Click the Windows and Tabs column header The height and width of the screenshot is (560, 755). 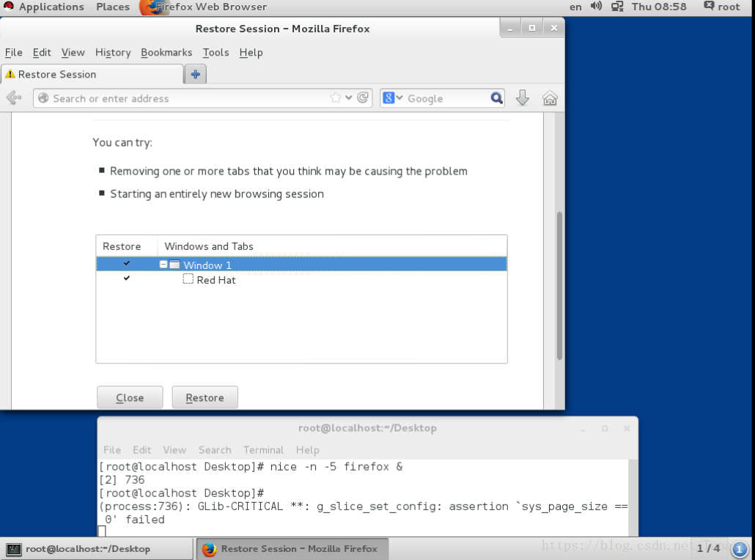pos(332,246)
